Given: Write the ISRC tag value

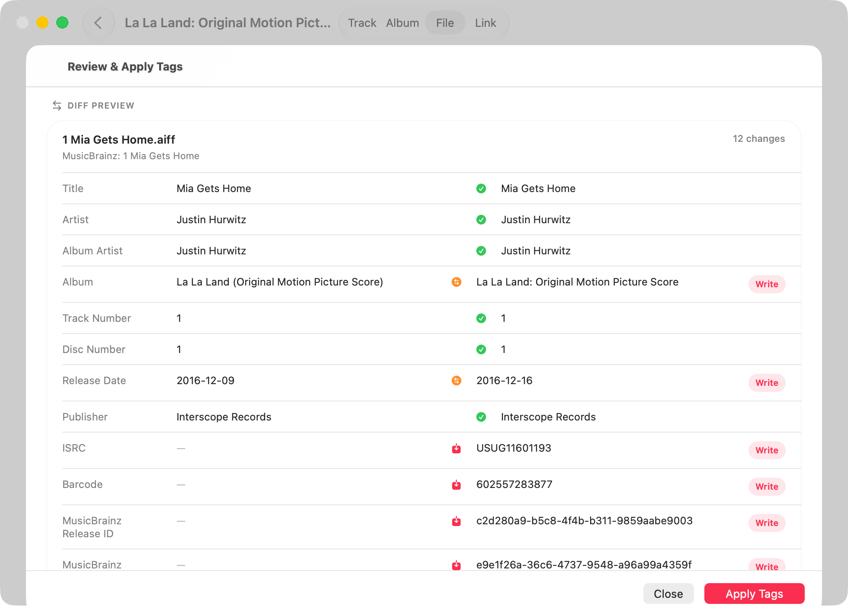Looking at the screenshot, I should (x=767, y=450).
